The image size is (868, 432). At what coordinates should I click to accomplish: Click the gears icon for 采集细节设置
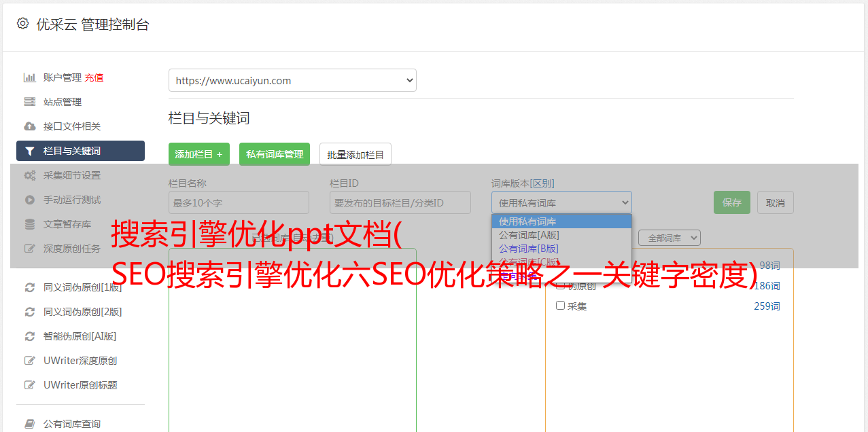tap(30, 175)
